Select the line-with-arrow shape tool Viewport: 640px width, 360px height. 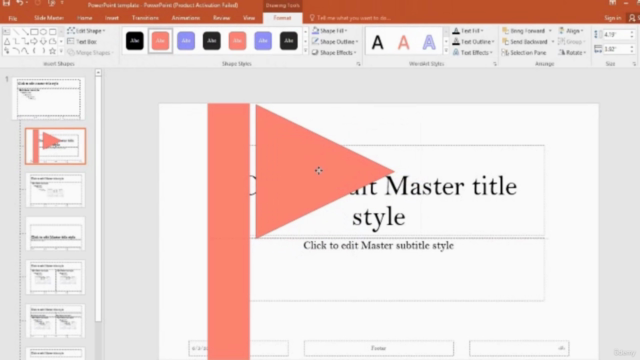point(25,31)
